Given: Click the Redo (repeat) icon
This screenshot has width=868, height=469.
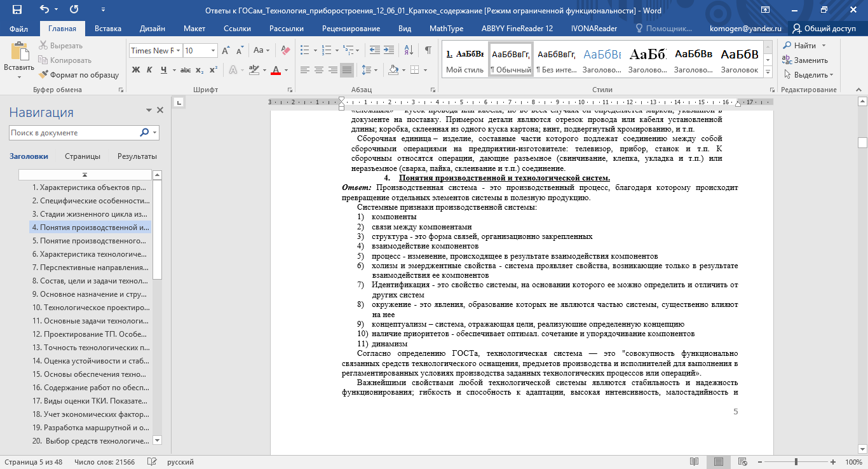Looking at the screenshot, I should pyautogui.click(x=74, y=10).
